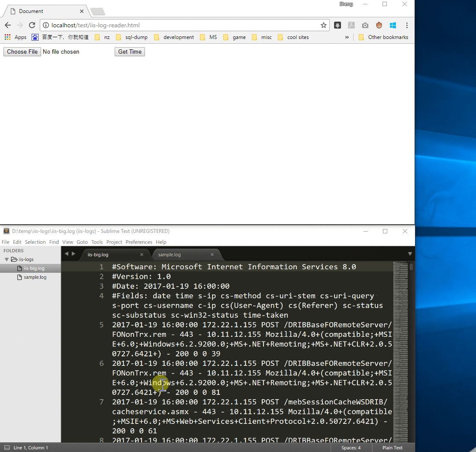Open the Chrome three-dot menu
Screen dimensions: 476x452
click(407, 25)
